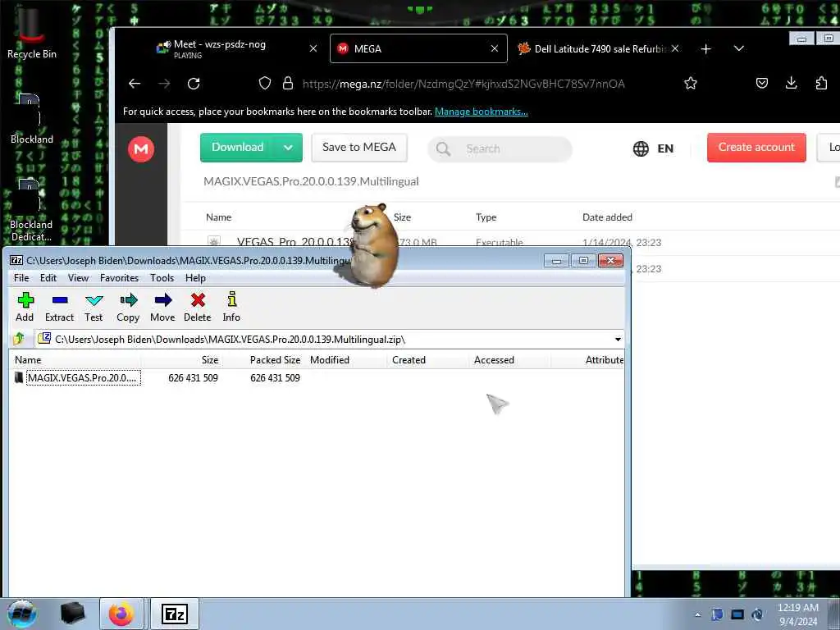The image size is (840, 630).
Task: Close the Meet browser tab
Action: [x=313, y=48]
